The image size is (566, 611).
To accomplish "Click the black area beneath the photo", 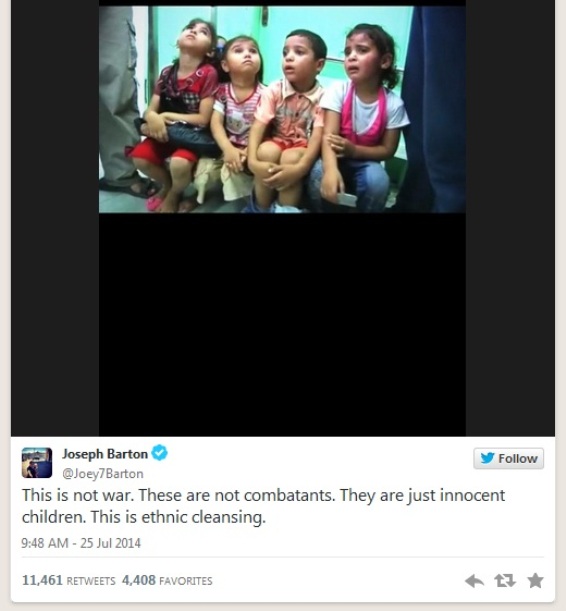I will (282, 325).
